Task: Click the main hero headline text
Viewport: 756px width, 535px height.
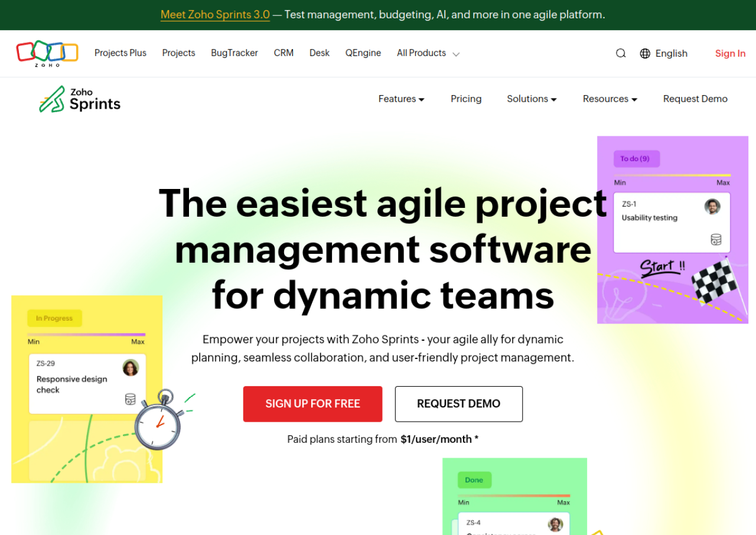Action: 383,249
